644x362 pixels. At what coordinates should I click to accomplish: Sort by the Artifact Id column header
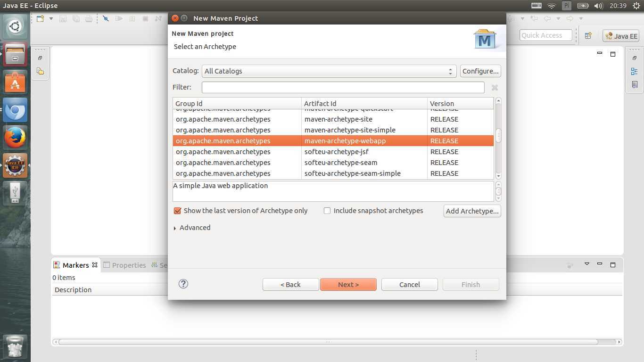(364, 104)
